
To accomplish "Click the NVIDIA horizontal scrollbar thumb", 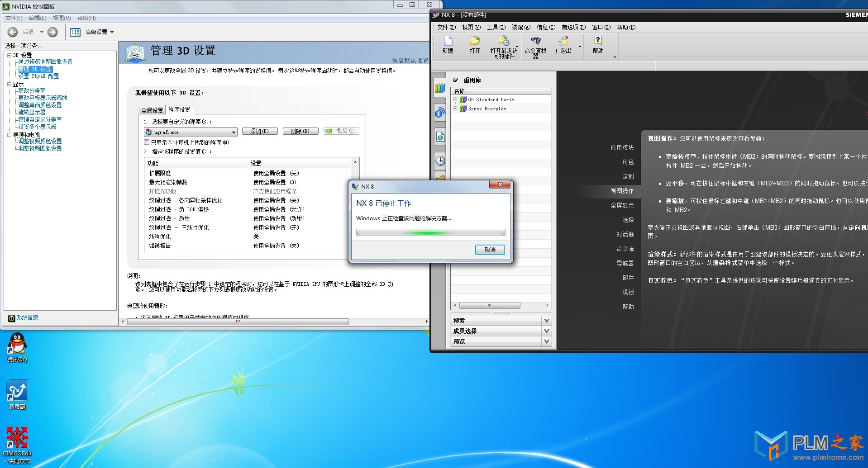I will (238, 322).
